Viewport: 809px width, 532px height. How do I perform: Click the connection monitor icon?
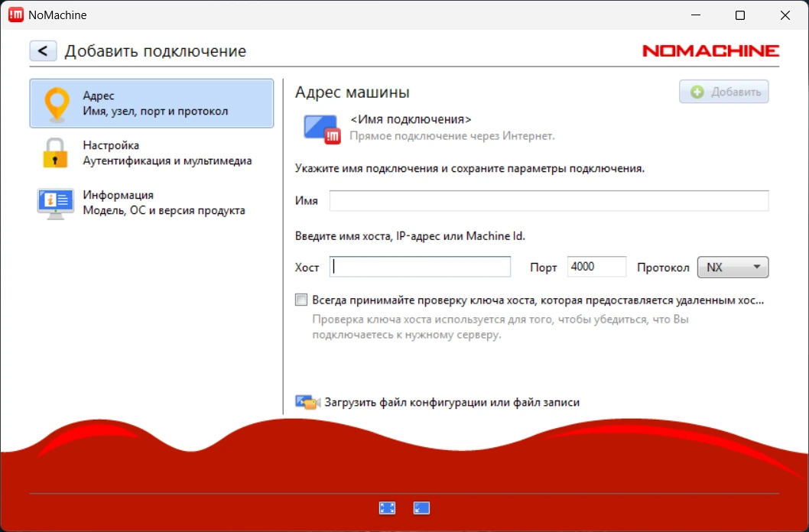[323, 129]
